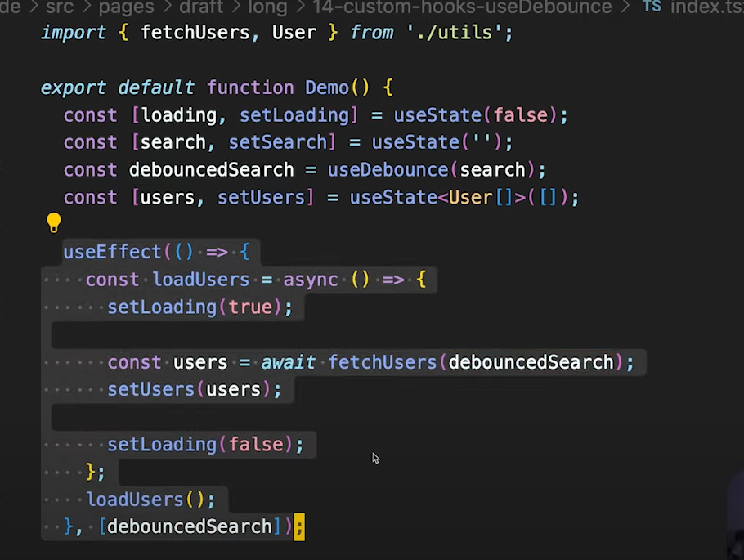Click the 'useEffect' call
Image resolution: width=744 pixels, height=560 pixels.
click(113, 252)
